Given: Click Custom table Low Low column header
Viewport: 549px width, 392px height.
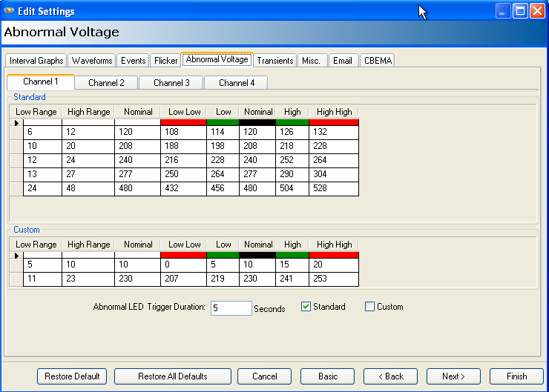Looking at the screenshot, I should click(x=184, y=245).
